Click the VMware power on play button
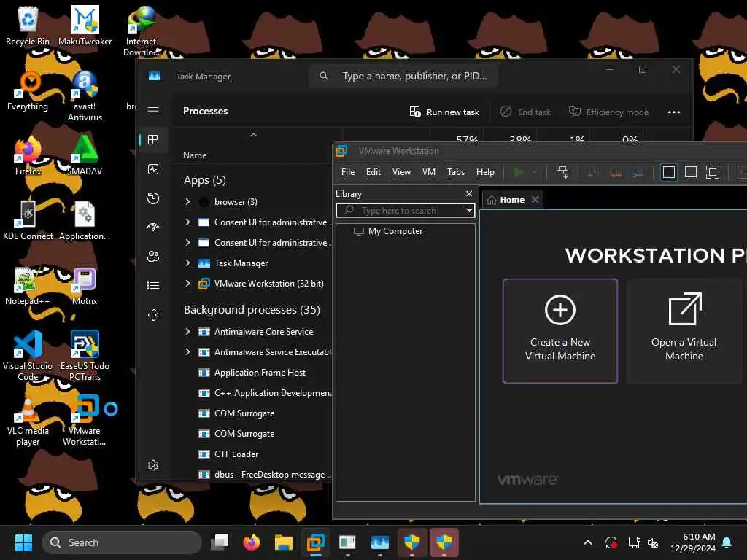 (x=519, y=172)
